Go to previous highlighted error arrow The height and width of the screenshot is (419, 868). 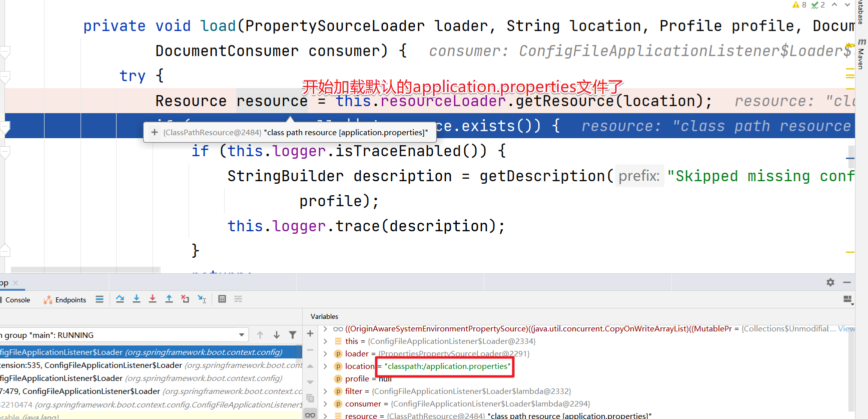tap(834, 5)
